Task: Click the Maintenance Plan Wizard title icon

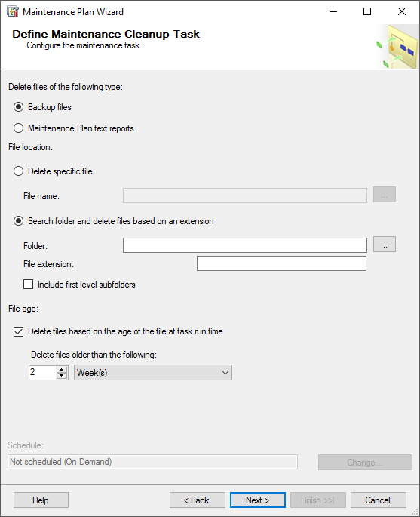Action: click(x=13, y=12)
